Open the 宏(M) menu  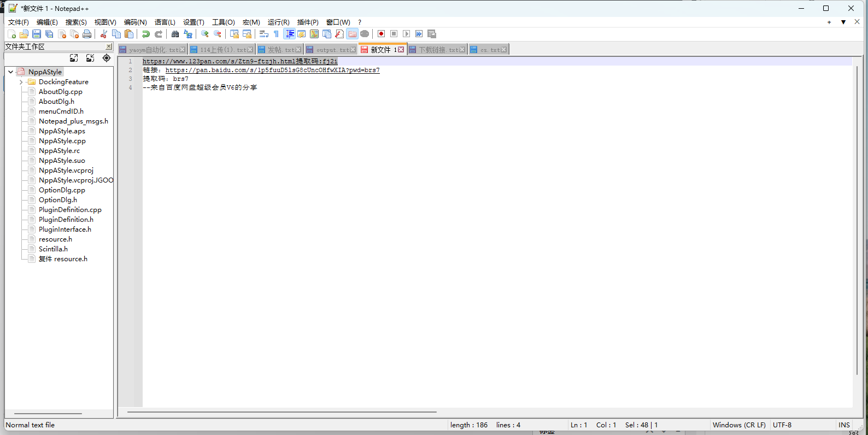251,22
